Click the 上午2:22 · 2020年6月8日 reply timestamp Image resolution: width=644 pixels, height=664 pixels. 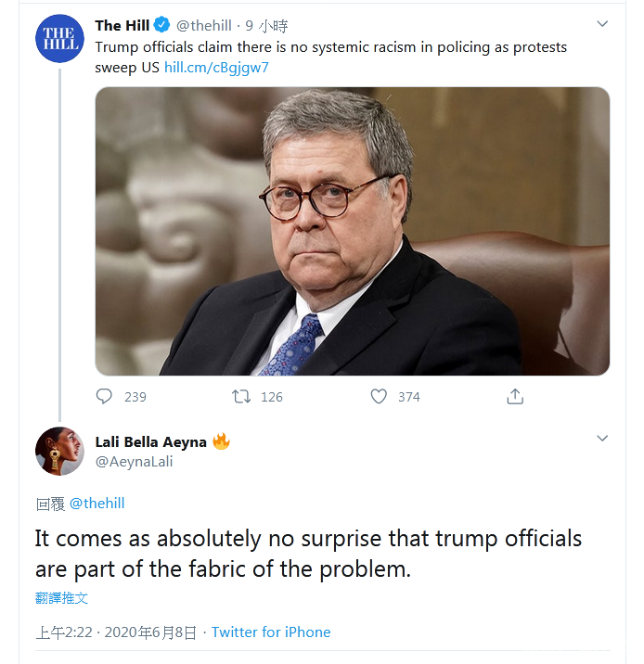[116, 632]
